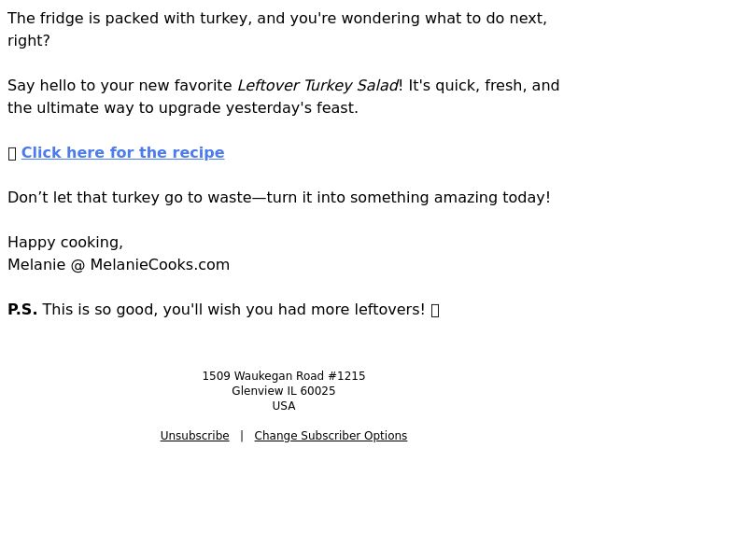
Task: Click the 'MelanieCooks.com' signature text
Action: point(160,265)
